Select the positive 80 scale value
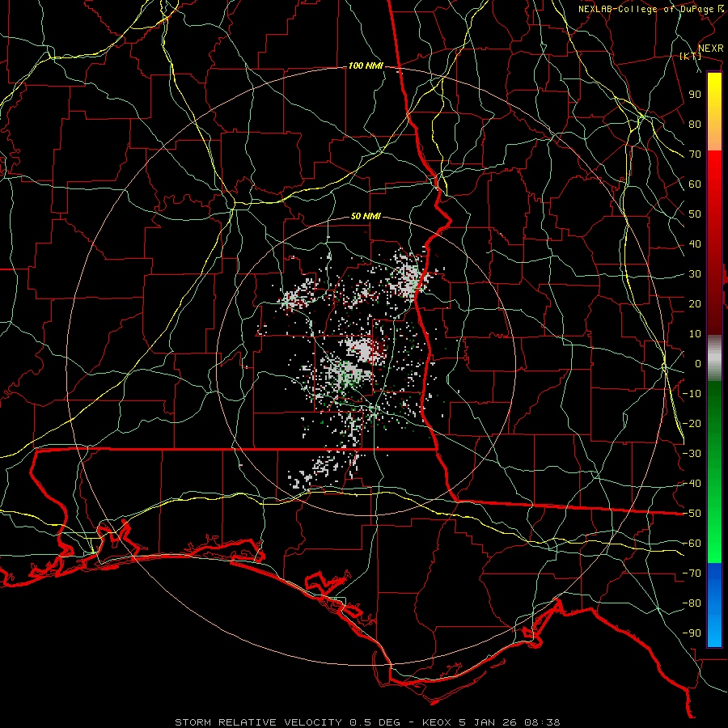 pyautogui.click(x=695, y=125)
